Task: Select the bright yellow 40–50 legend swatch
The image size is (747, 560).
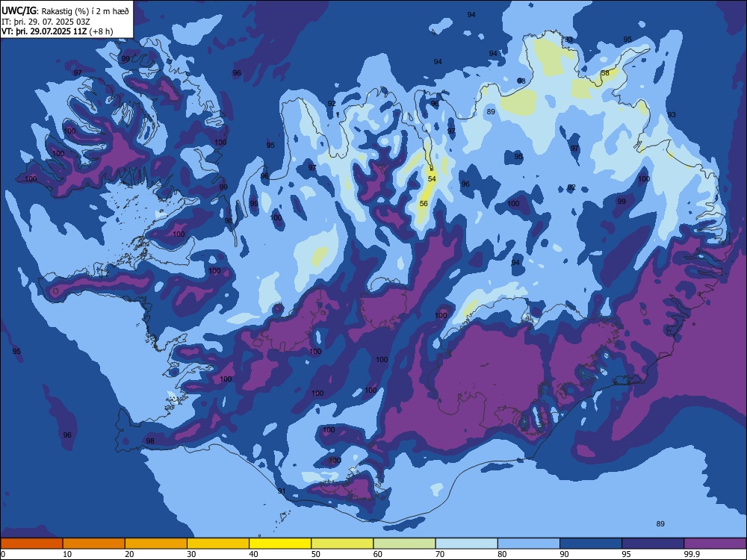Action: click(280, 544)
